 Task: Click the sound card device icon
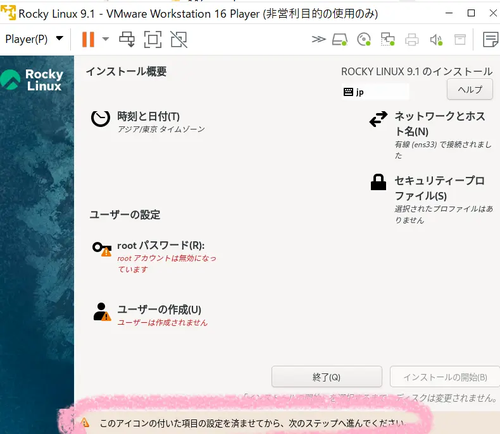point(436,40)
